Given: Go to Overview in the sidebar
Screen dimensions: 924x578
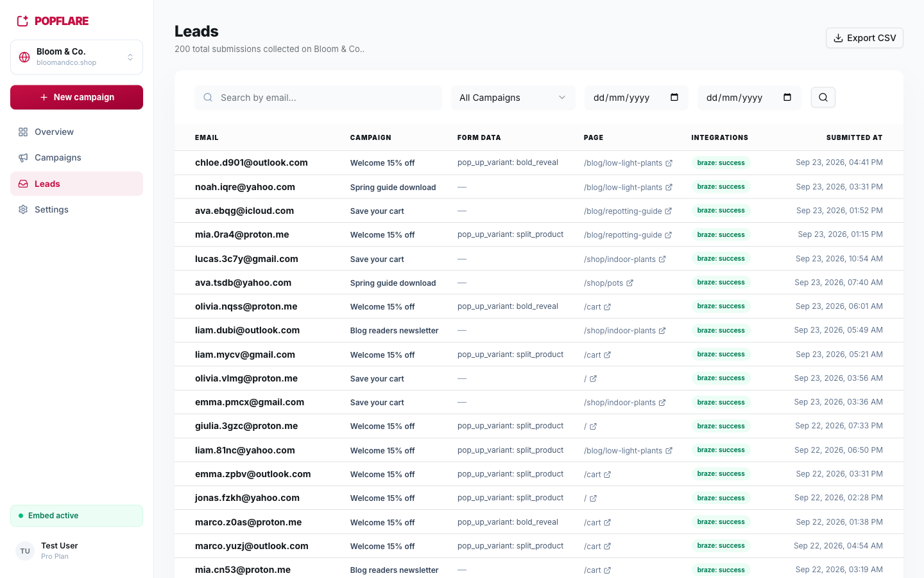Looking at the screenshot, I should click(76, 132).
